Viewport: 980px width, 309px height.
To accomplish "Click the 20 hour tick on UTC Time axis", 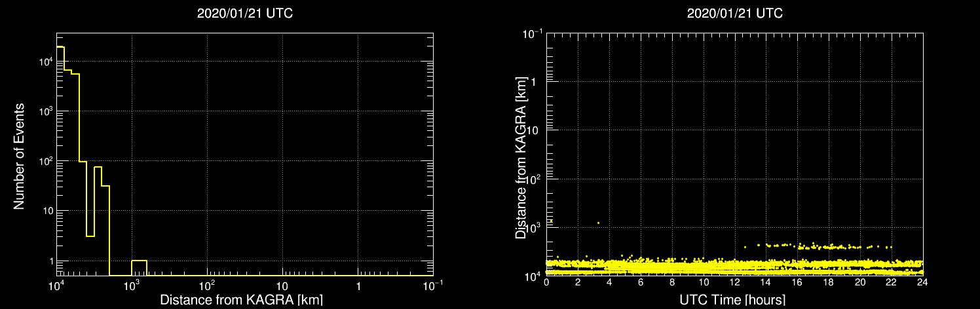I will pos(860,283).
